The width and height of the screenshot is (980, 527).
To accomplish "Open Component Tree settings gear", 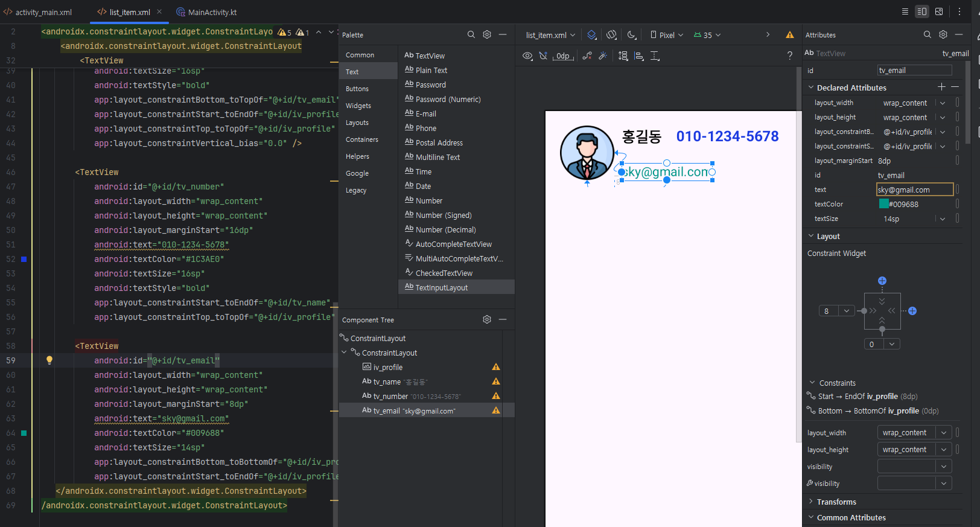I will tap(487, 319).
